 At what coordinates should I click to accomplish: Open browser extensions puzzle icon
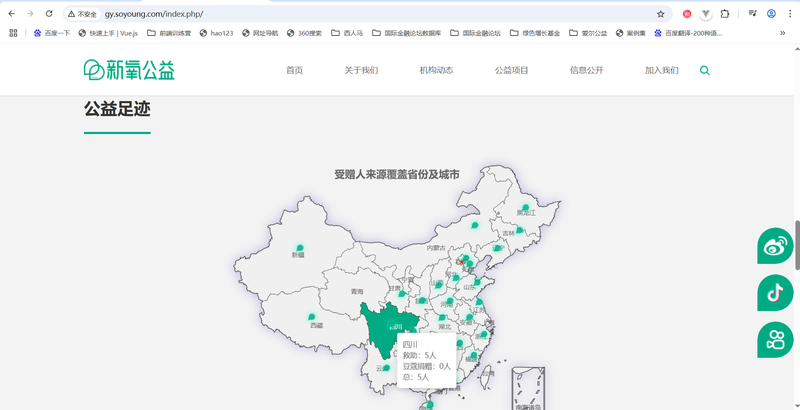click(724, 14)
